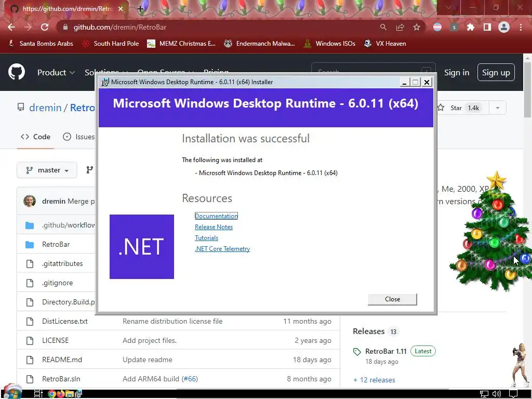Open the Chrome profile avatar
The image size is (532, 399).
(504, 27)
